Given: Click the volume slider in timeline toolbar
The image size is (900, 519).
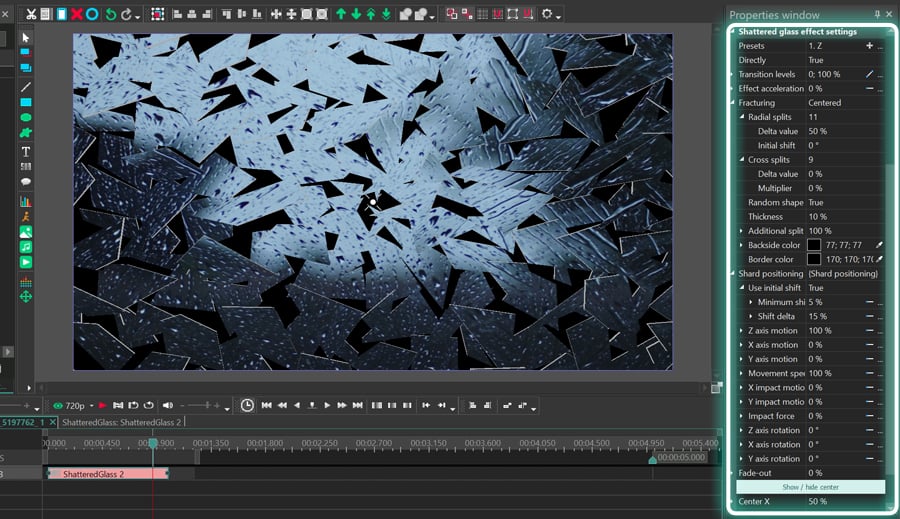Looking at the screenshot, I should click(x=200, y=405).
